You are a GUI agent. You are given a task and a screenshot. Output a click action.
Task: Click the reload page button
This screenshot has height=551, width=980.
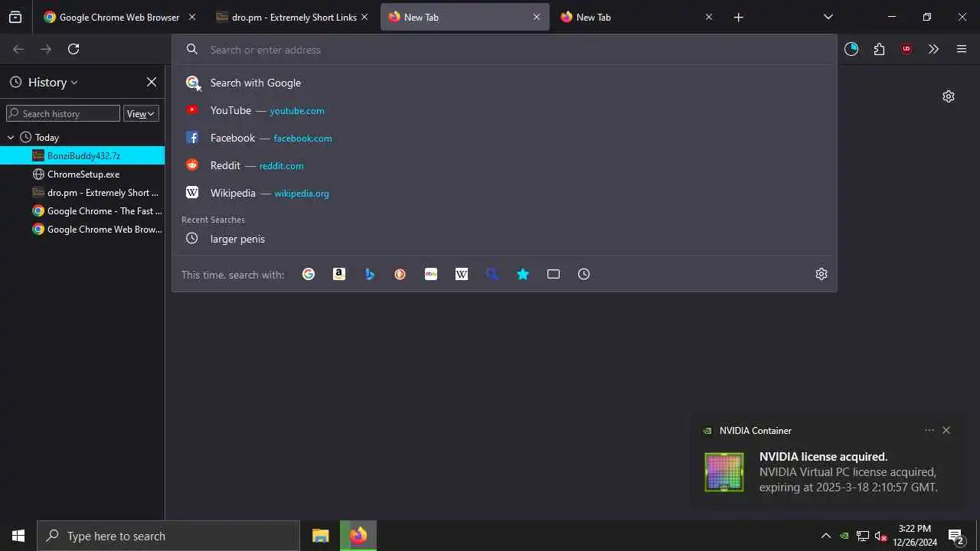tap(73, 49)
